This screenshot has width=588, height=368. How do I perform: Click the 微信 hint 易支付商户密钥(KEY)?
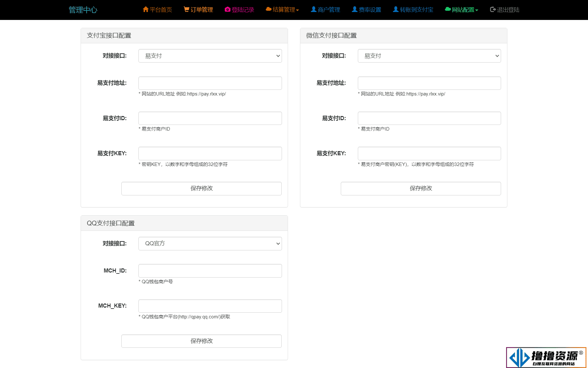click(416, 164)
